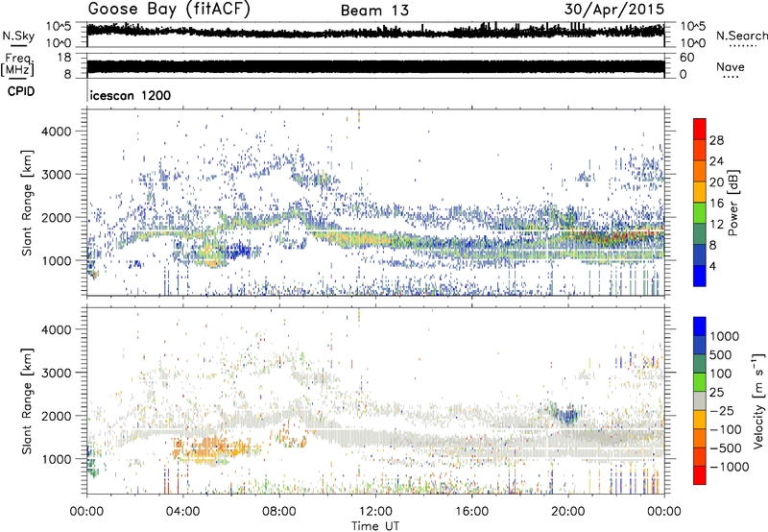Viewport: 768px width, 532px height.
Task: Click the "24" power colorbar value
Action: (x=716, y=161)
